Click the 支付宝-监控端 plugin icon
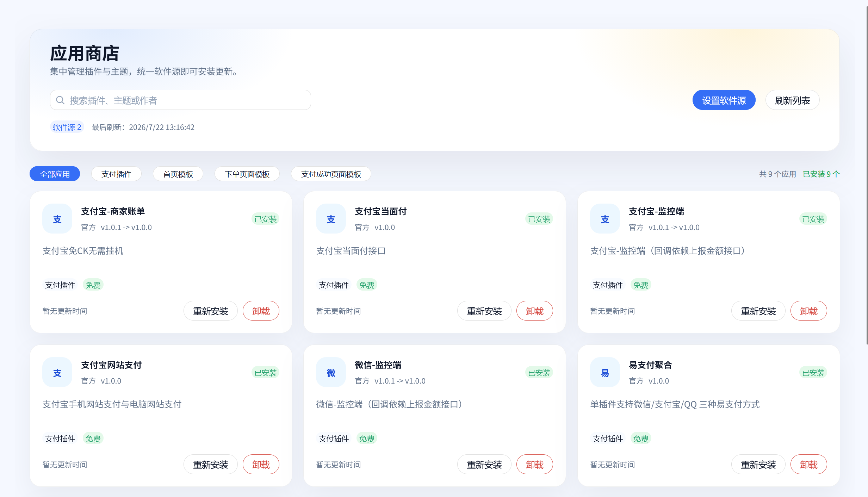 [605, 219]
